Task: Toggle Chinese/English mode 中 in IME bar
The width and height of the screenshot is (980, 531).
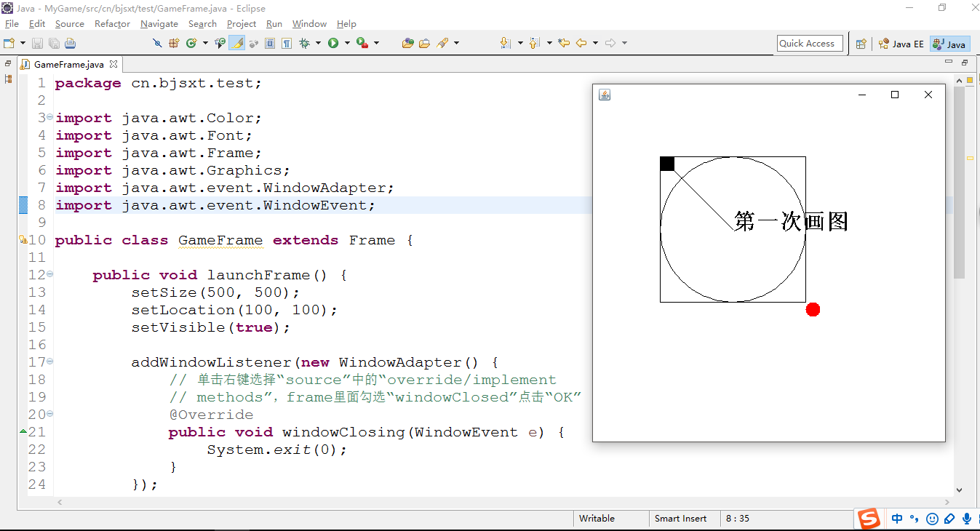Action: [897, 519]
